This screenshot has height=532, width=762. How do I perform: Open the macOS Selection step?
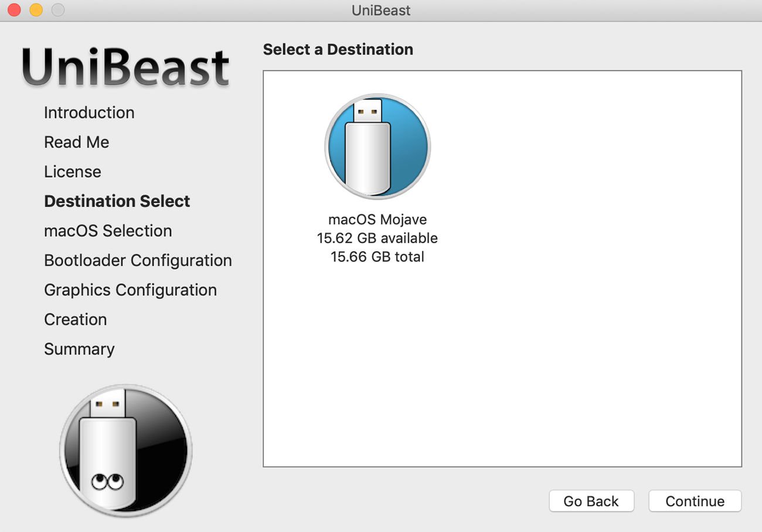point(108,231)
